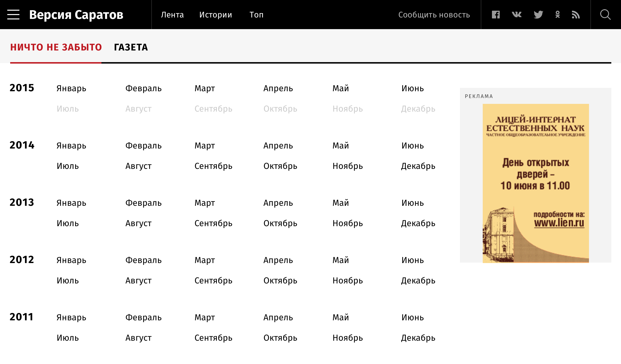Click the Twitter bird icon
Image resolution: width=621 pixels, height=364 pixels.
click(x=538, y=15)
